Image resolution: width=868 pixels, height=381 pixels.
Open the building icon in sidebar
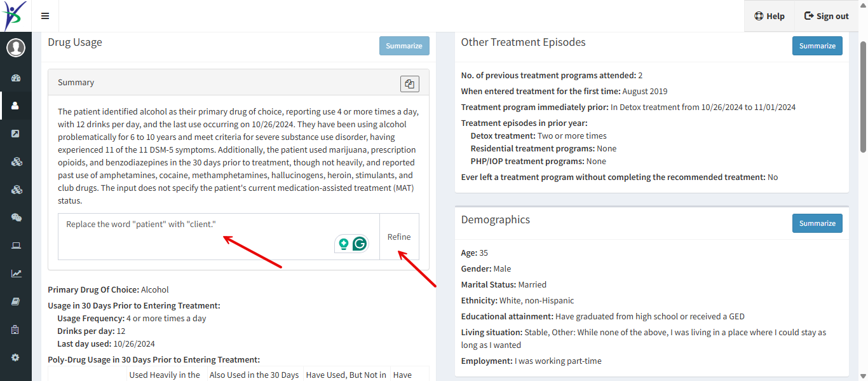16,329
